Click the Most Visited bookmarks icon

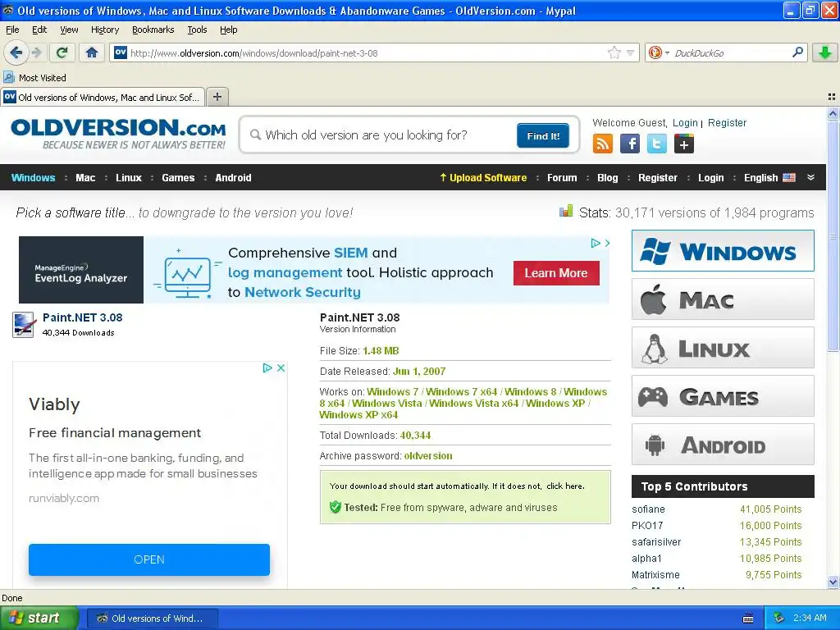[9, 77]
